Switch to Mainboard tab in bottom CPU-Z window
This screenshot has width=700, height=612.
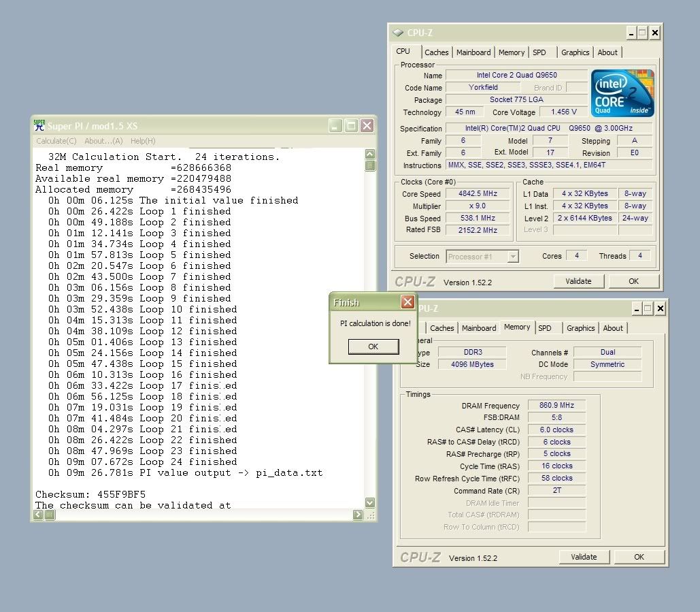479,328
